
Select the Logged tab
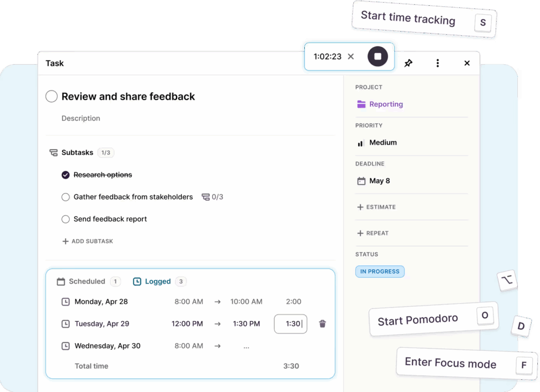[158, 281]
